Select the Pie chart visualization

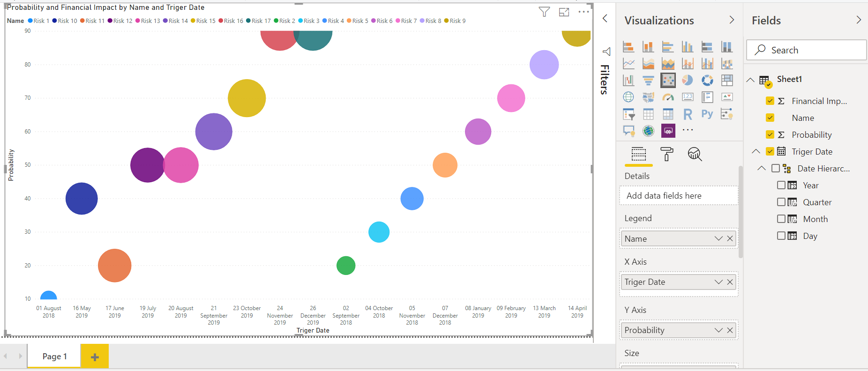tap(688, 80)
